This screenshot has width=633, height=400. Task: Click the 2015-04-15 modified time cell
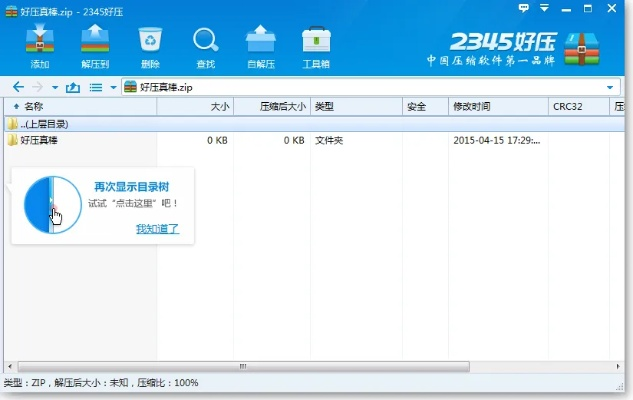click(497, 140)
